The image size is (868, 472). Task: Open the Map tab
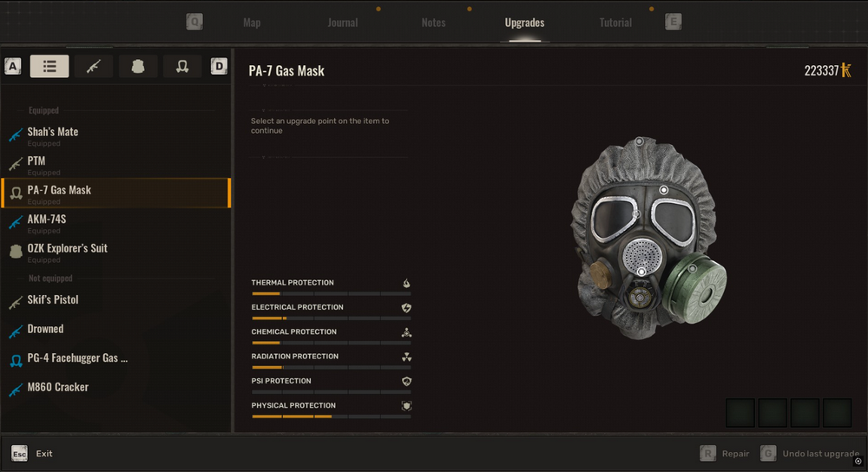(x=252, y=23)
